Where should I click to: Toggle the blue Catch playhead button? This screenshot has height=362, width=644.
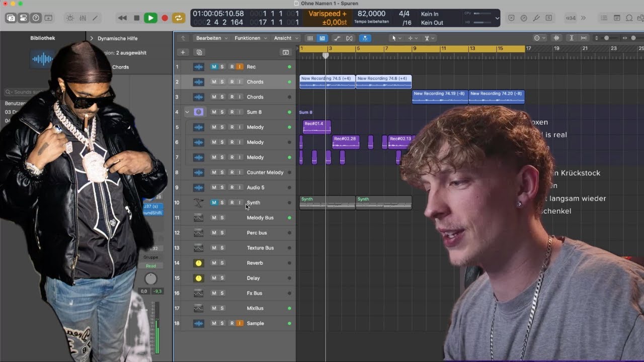[365, 38]
